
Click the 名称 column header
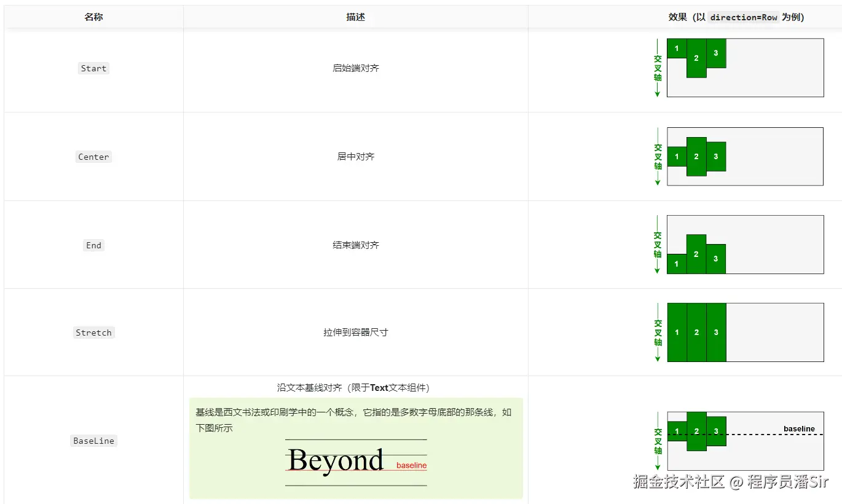click(93, 17)
